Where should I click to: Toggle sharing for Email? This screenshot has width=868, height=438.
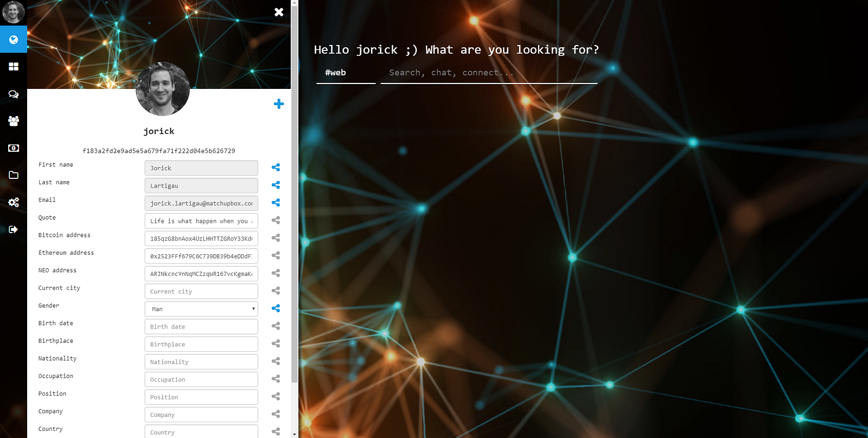click(x=276, y=203)
